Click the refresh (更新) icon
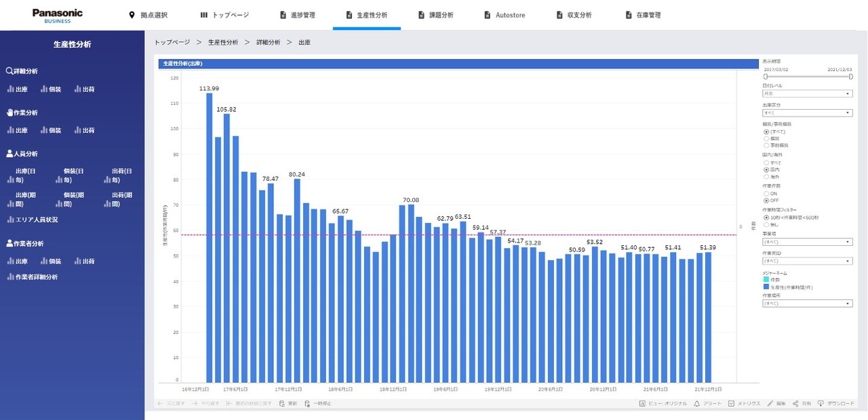The image size is (868, 420). (x=280, y=404)
